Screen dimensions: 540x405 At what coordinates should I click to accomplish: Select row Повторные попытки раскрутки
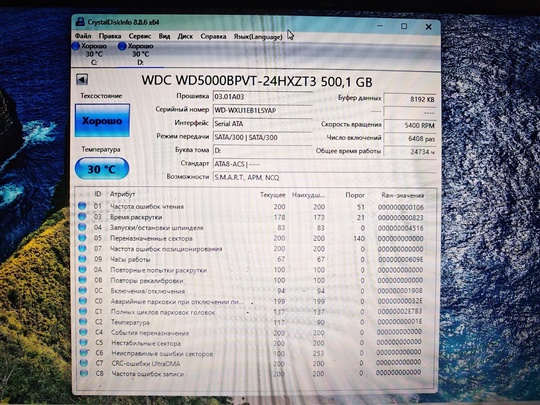(x=256, y=270)
